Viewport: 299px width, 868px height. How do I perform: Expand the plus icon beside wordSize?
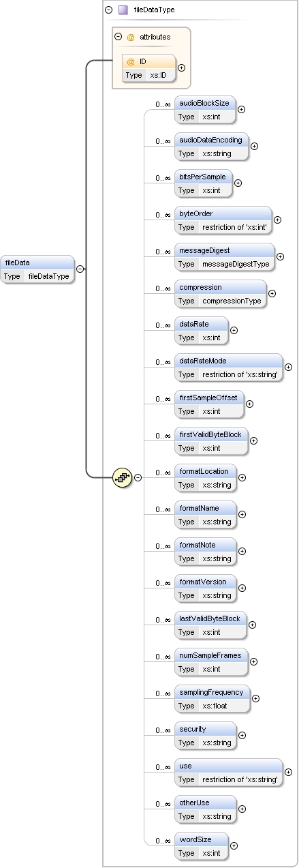click(x=234, y=845)
